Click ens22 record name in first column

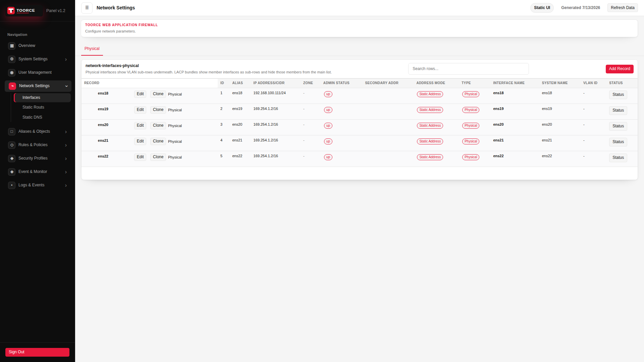point(103,157)
